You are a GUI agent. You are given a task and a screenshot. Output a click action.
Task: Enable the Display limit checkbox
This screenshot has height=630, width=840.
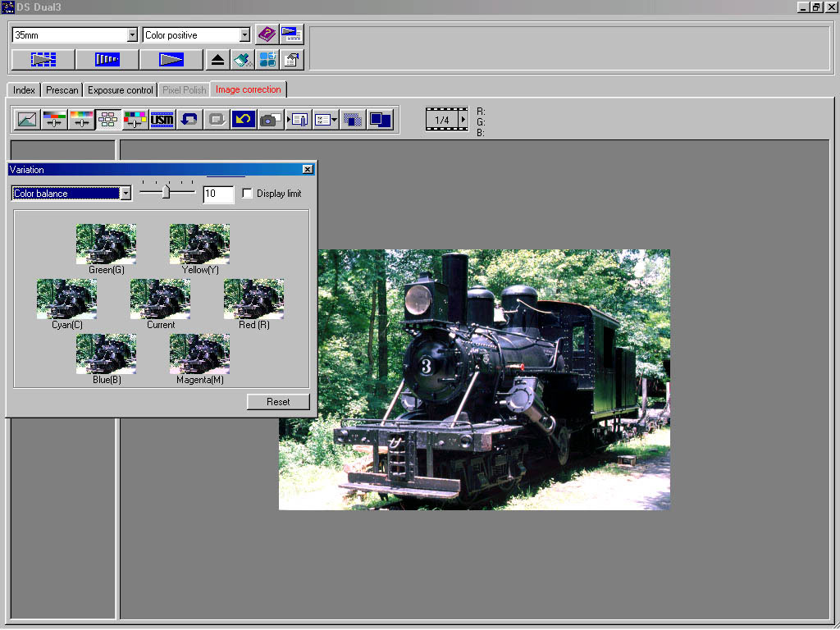[x=248, y=194]
